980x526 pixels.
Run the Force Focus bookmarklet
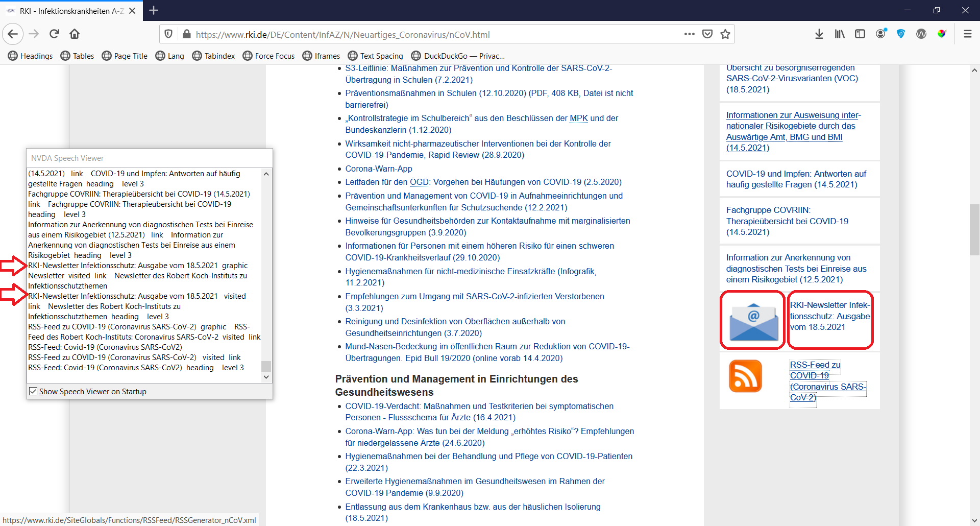(x=268, y=56)
